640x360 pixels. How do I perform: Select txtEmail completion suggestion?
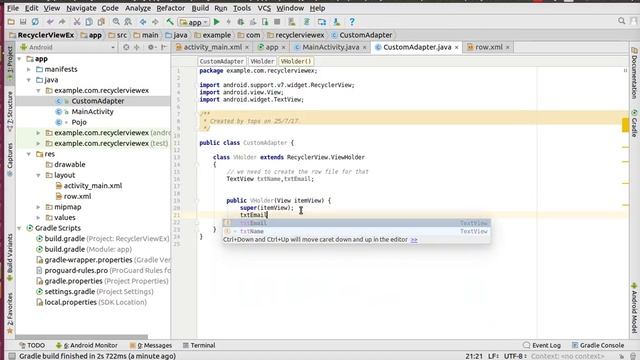coord(356,223)
